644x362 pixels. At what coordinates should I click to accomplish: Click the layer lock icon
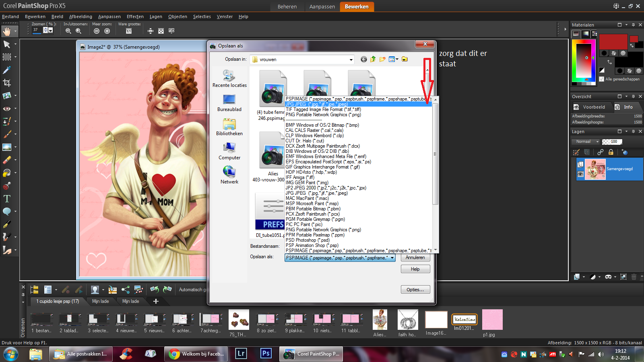(x=611, y=152)
